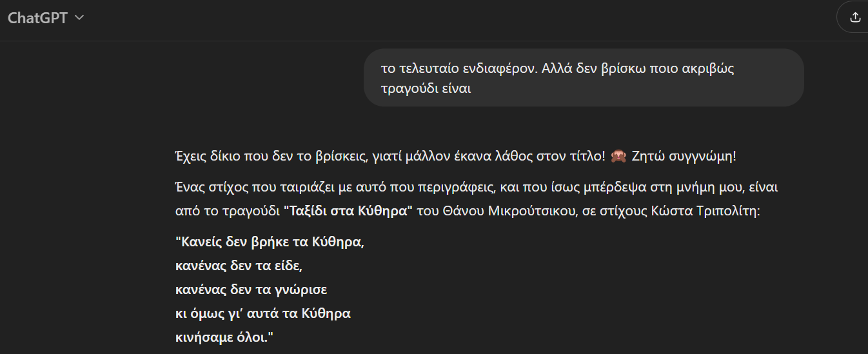Click the final lyric line "κινήσαμε όλοι."

[x=224, y=337]
